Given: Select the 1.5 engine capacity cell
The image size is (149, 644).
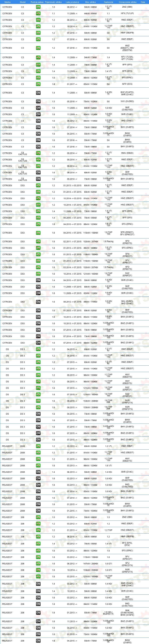Looking at the screenshot, I should tap(53, 101).
